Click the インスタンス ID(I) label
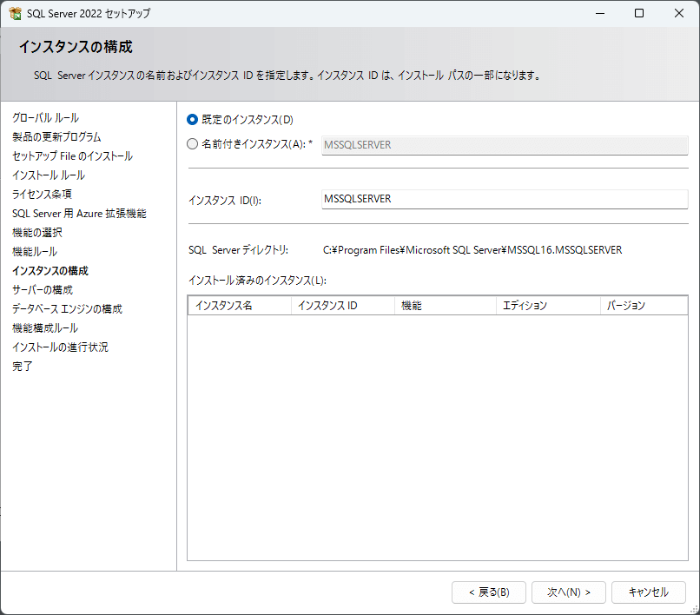Image resolution: width=700 pixels, height=615 pixels. pos(225,201)
